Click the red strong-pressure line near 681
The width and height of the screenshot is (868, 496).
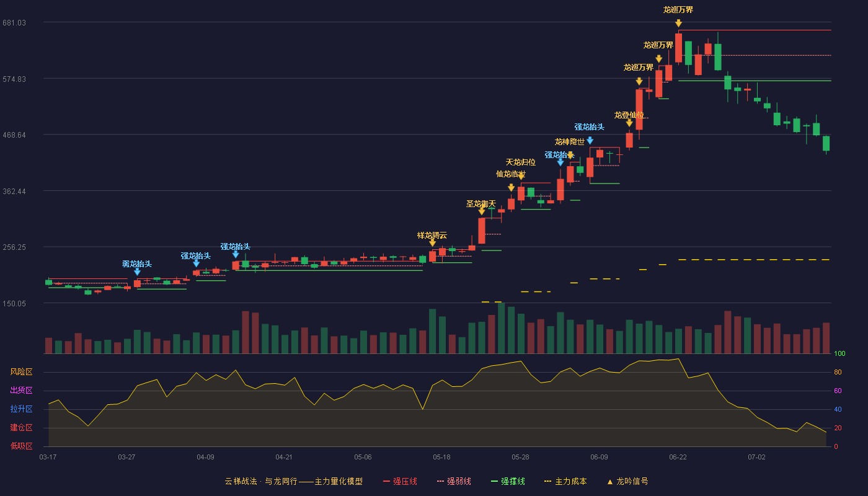point(755,30)
